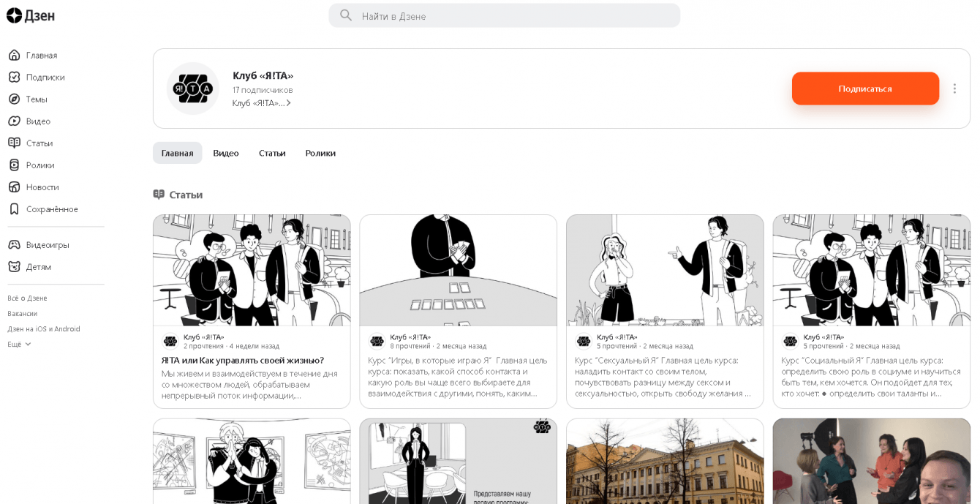Click channel avatar on the 'Игры, в которые играю Я' card
The height and width of the screenshot is (504, 980).
pos(377,341)
